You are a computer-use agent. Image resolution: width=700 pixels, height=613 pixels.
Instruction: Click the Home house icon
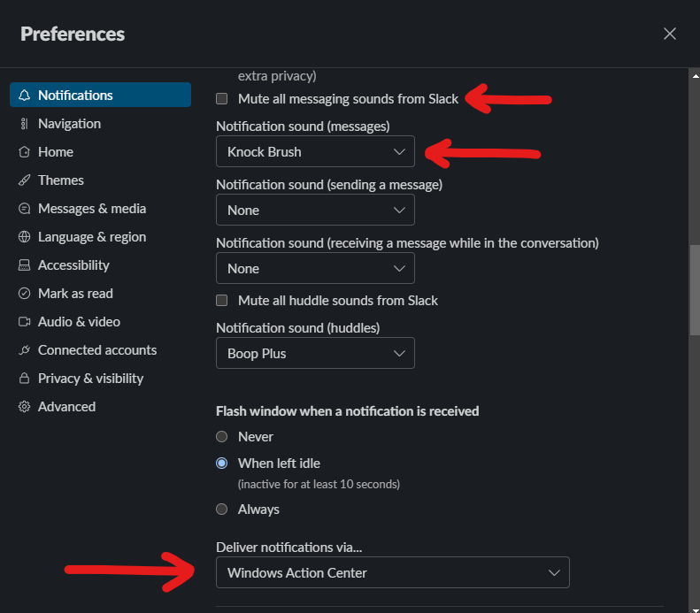(24, 152)
